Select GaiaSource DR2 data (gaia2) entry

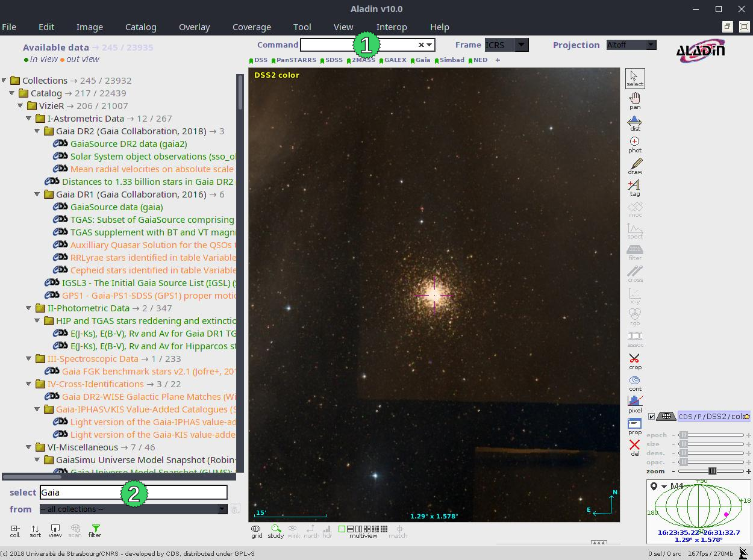point(129,143)
